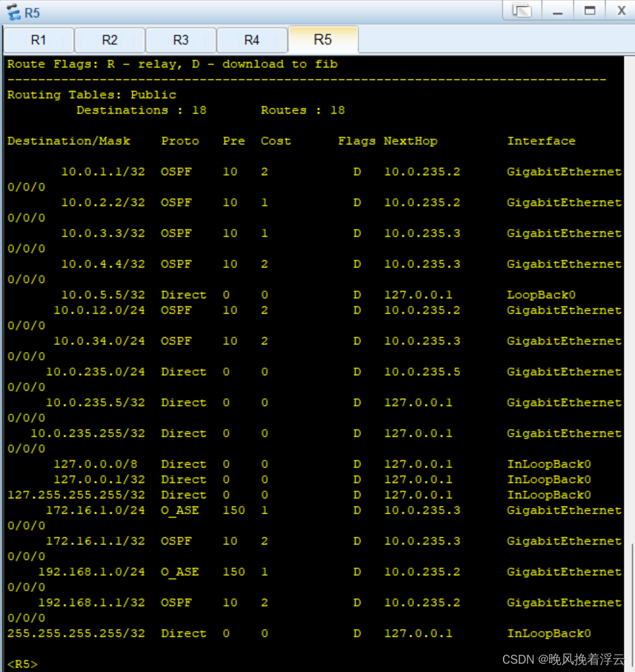Image resolution: width=635 pixels, height=672 pixels.
Task: Click destination 10.0.3.3/32
Action: click(103, 233)
